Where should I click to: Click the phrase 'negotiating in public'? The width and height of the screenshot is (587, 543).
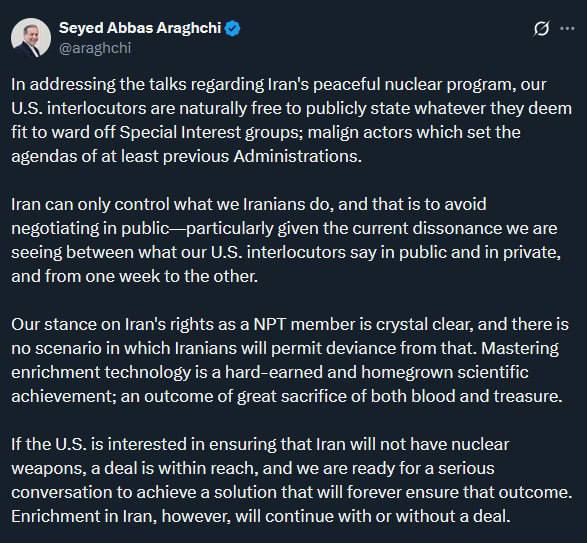click(90, 228)
